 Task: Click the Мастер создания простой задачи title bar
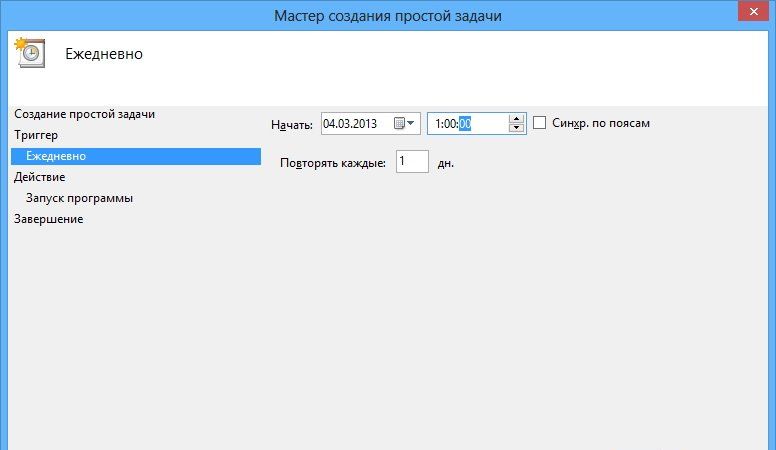(x=387, y=15)
